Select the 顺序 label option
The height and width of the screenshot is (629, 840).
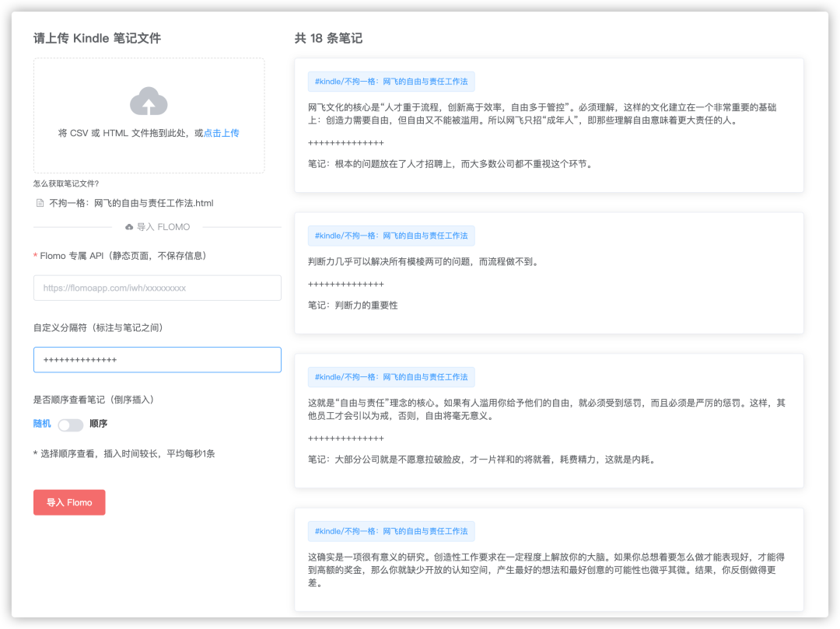[99, 424]
